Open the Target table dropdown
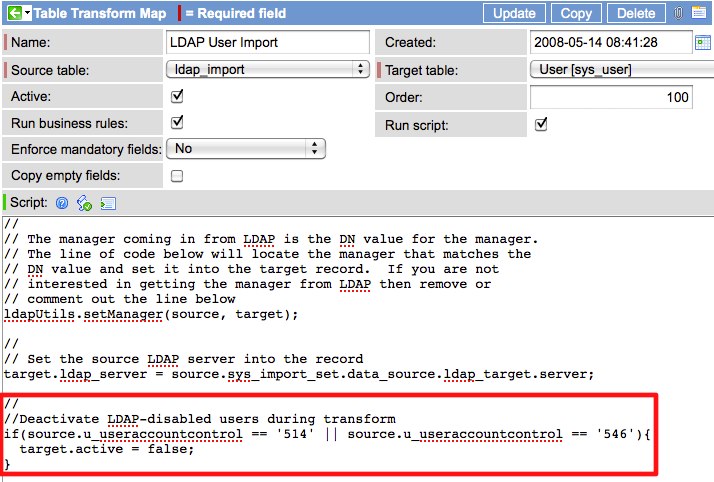714x482 pixels. pos(620,70)
